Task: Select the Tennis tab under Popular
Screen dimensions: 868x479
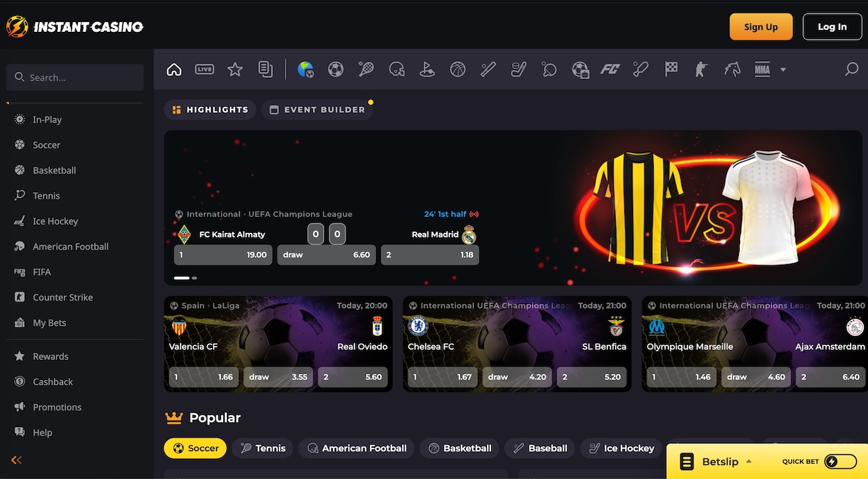Action: 262,448
